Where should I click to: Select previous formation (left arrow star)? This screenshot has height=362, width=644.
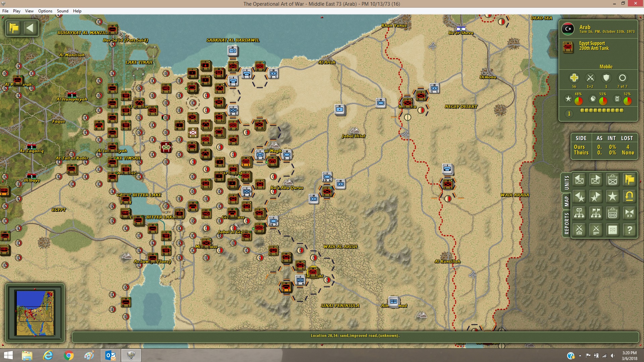click(x=579, y=197)
